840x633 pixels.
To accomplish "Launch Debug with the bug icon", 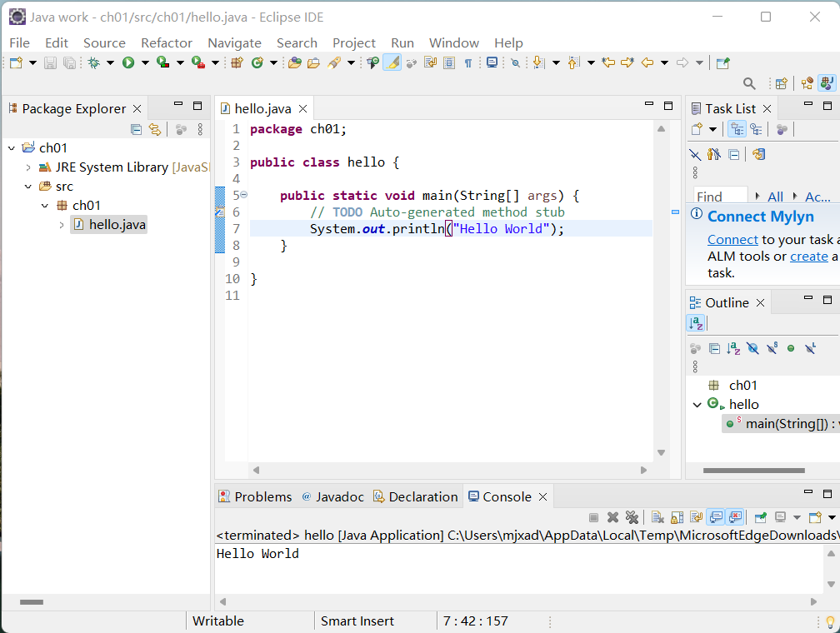I will pyautogui.click(x=94, y=62).
